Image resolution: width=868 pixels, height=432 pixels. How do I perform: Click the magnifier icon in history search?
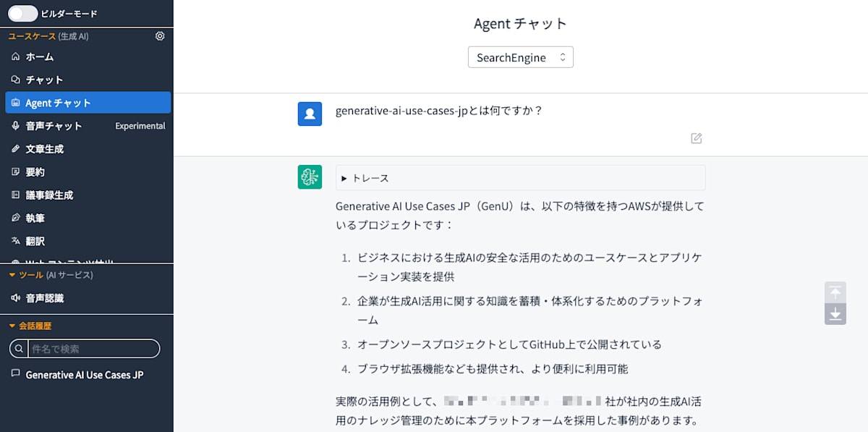[20, 349]
